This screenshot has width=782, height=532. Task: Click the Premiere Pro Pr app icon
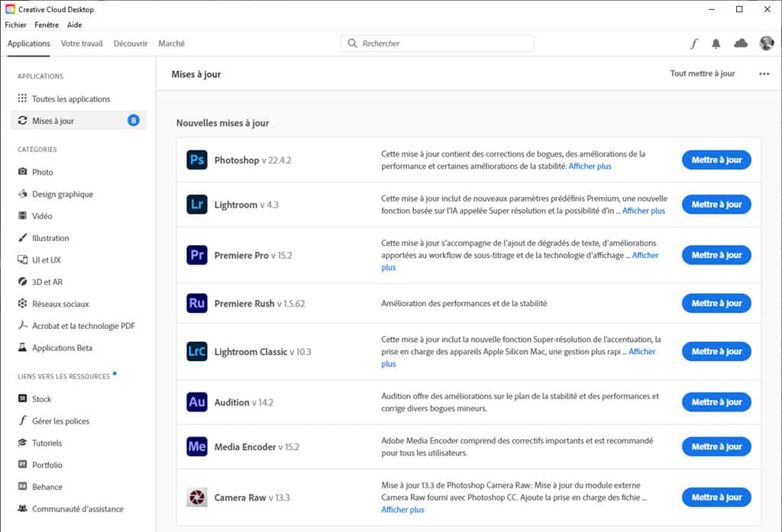coord(197,255)
